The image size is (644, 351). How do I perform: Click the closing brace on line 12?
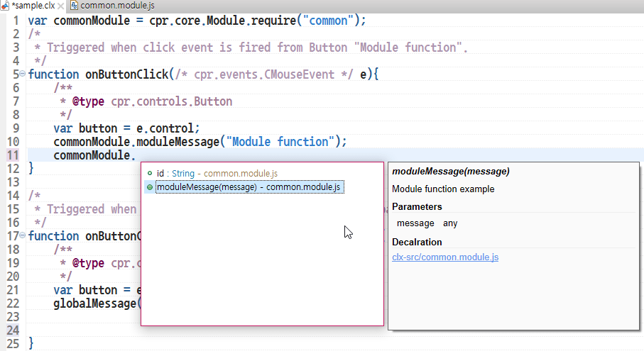(x=31, y=168)
